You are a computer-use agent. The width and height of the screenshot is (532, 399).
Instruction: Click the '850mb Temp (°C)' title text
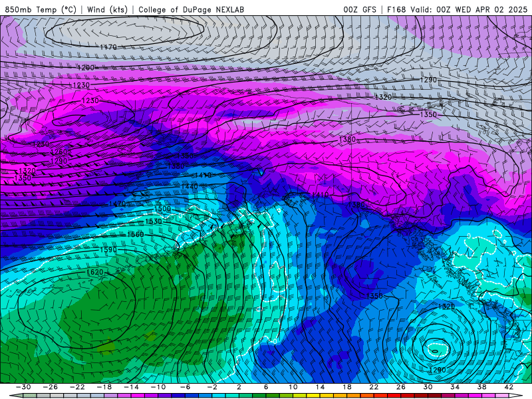41,9
